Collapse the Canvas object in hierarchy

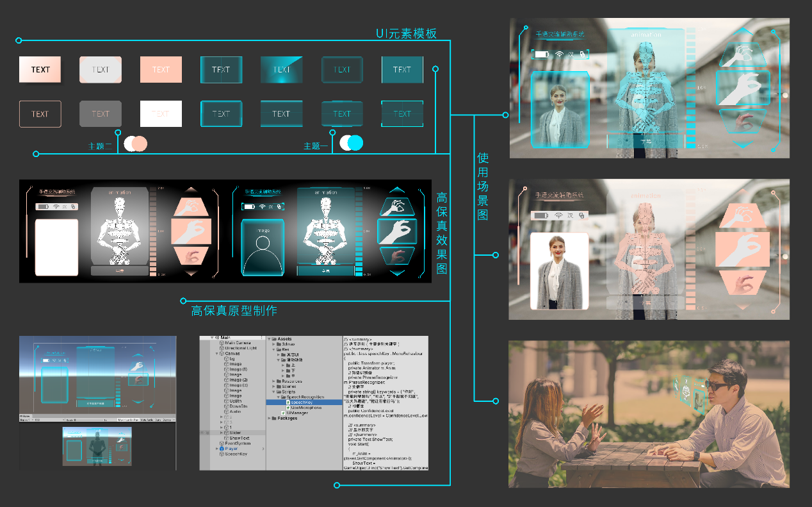click(216, 354)
